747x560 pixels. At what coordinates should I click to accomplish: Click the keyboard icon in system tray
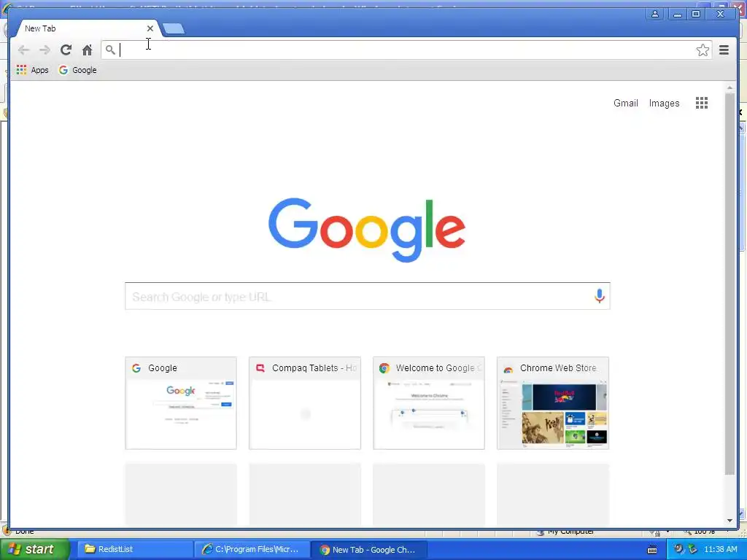coord(652,550)
